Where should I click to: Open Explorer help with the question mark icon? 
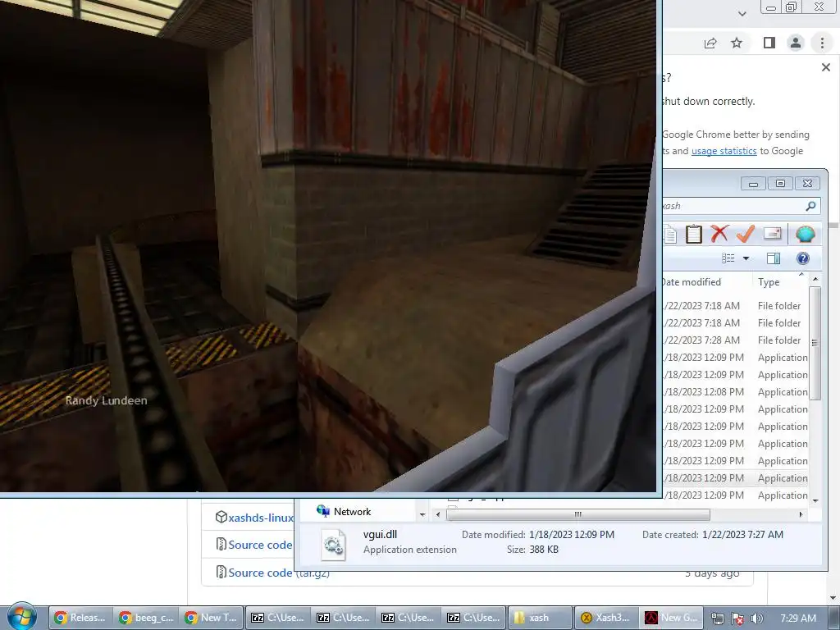pos(802,258)
